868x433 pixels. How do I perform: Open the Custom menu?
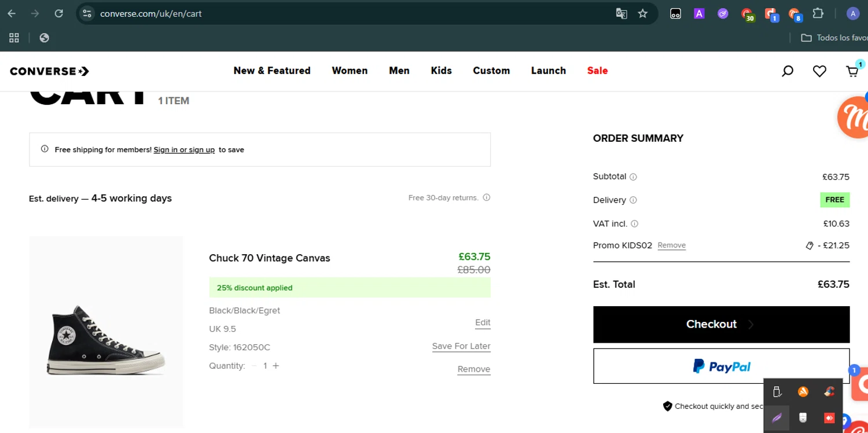coord(491,71)
